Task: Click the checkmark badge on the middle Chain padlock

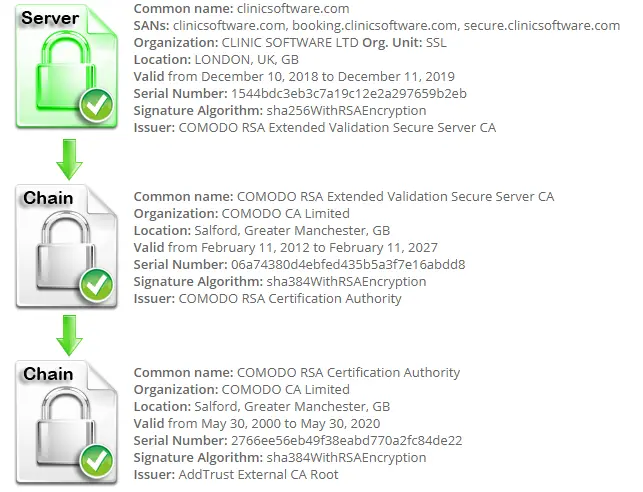Action: click(x=97, y=286)
